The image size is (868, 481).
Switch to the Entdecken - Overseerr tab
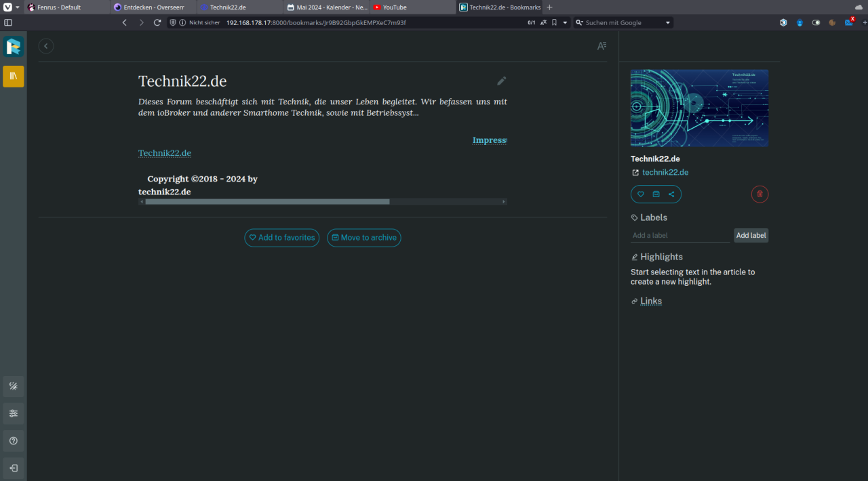point(154,7)
